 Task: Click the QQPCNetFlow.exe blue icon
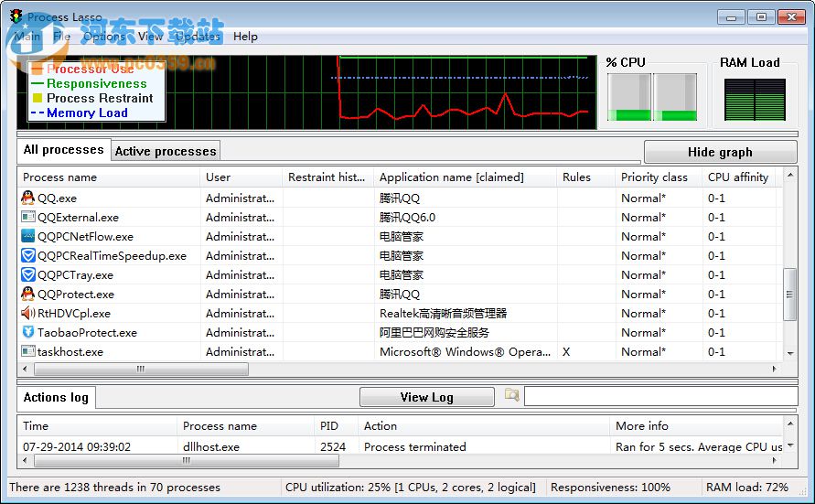[28, 236]
